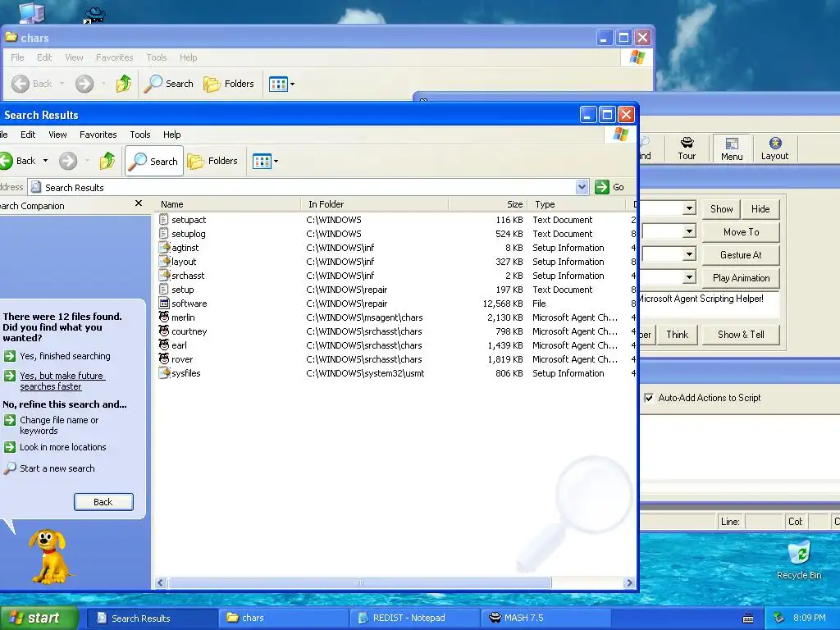Image resolution: width=840 pixels, height=630 pixels.
Task: Click the Up folder icon in chars window
Action: [x=124, y=84]
